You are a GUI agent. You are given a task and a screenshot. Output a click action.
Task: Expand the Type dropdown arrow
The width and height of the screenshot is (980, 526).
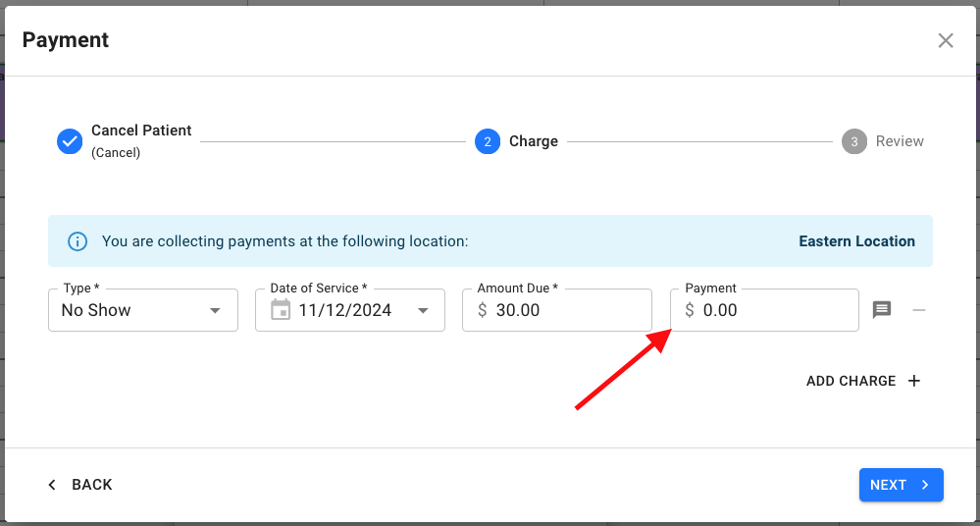215,310
